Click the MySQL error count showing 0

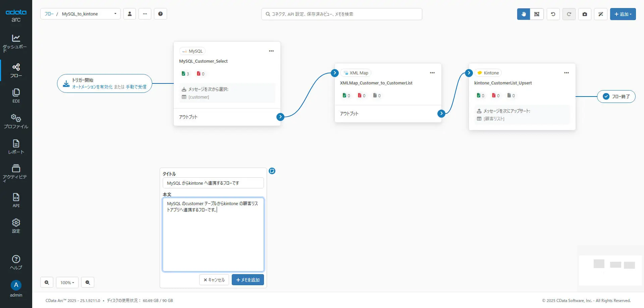coord(201,74)
